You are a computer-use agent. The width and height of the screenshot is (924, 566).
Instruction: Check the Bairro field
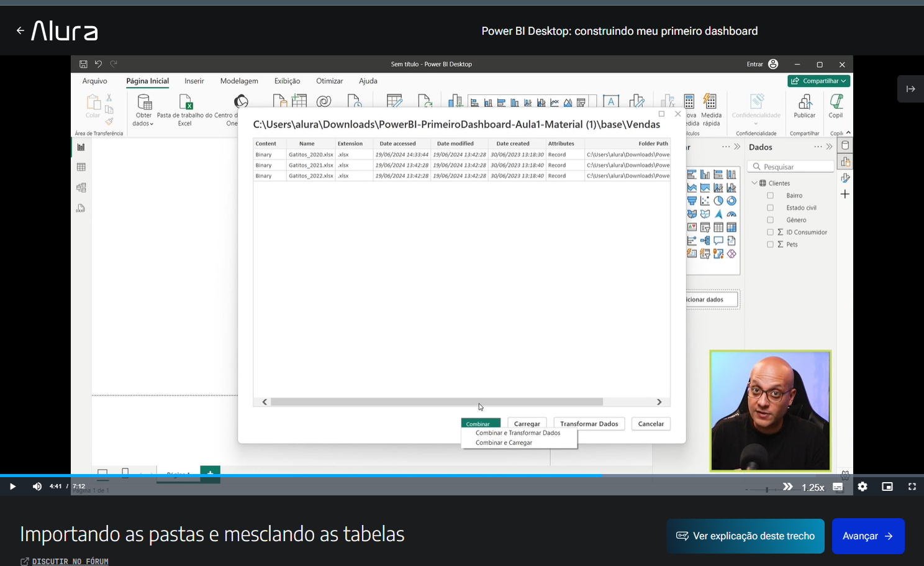pos(770,196)
